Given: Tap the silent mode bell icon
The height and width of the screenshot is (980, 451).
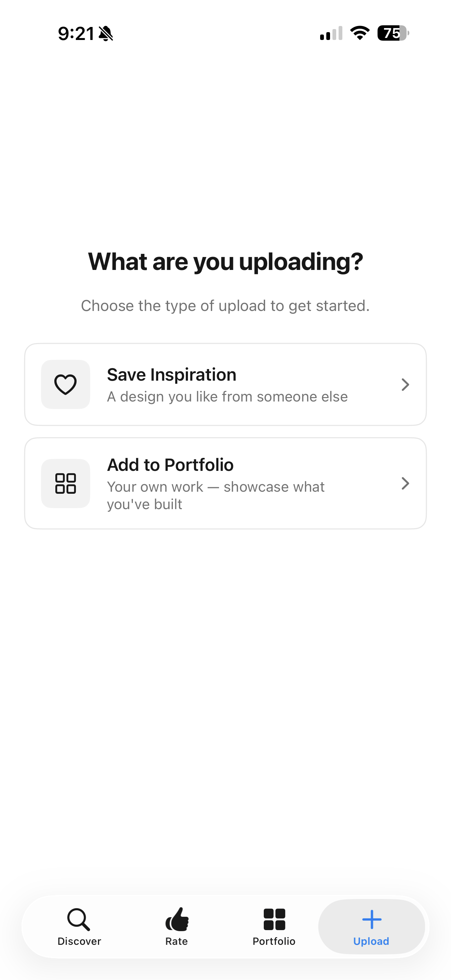Looking at the screenshot, I should pos(106,33).
